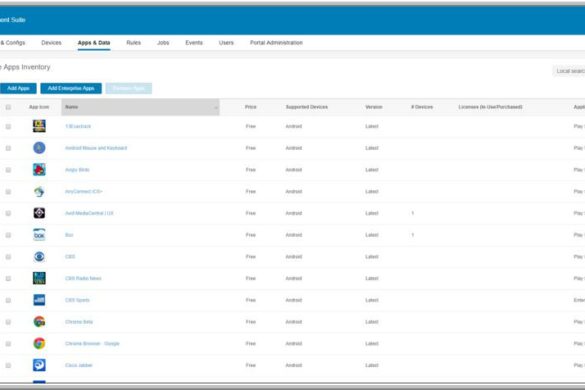This screenshot has height=390, width=585.
Task: Open the Angry Birds app link
Action: point(77,170)
